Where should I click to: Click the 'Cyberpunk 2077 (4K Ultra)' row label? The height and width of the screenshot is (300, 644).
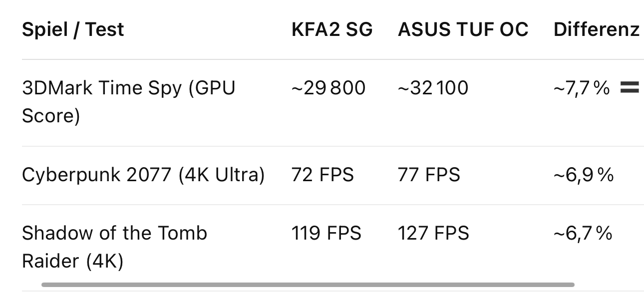(143, 175)
